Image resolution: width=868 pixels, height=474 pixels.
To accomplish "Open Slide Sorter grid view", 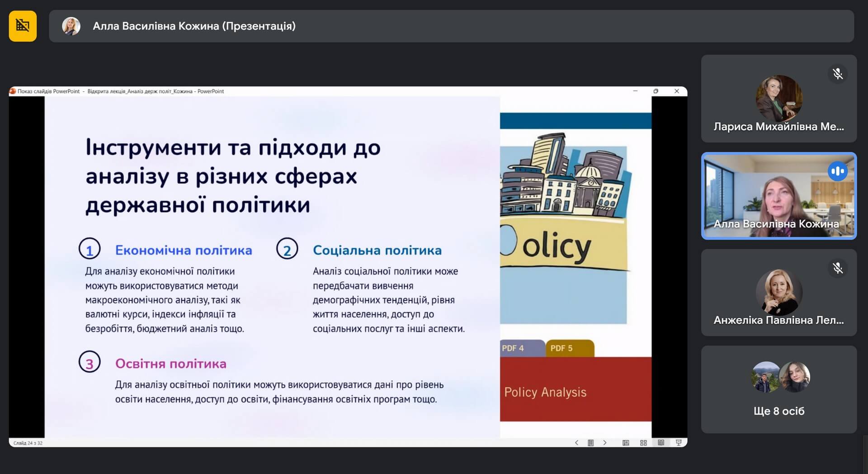I will [x=643, y=443].
